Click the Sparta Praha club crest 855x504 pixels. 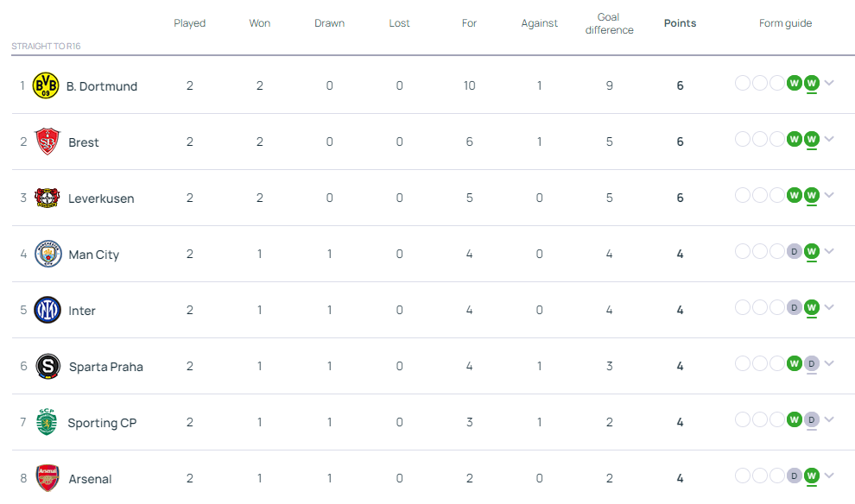tap(48, 366)
